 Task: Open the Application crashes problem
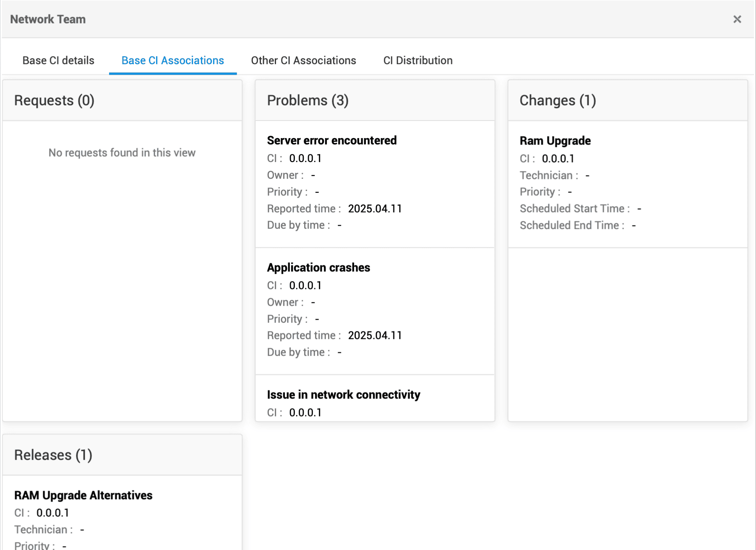click(x=318, y=267)
